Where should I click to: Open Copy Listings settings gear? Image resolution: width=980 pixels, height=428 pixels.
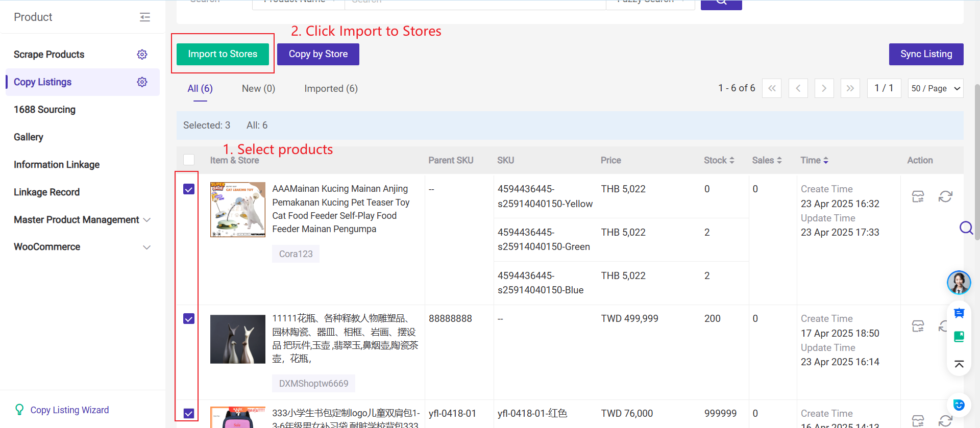pos(142,82)
